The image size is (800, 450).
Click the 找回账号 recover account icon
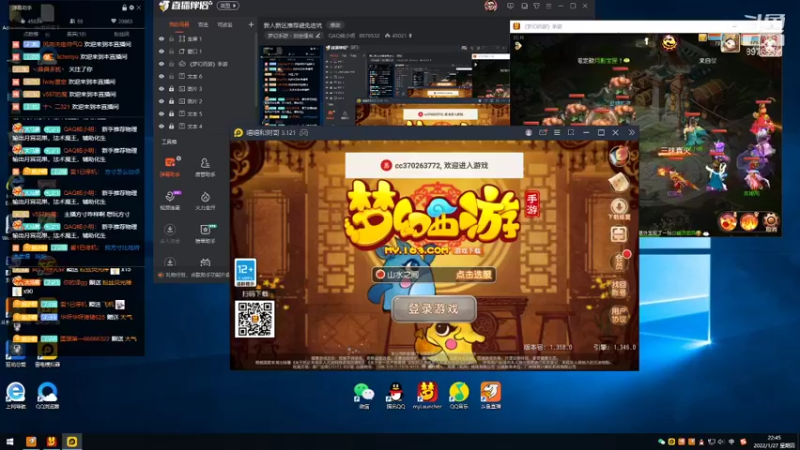(619, 288)
